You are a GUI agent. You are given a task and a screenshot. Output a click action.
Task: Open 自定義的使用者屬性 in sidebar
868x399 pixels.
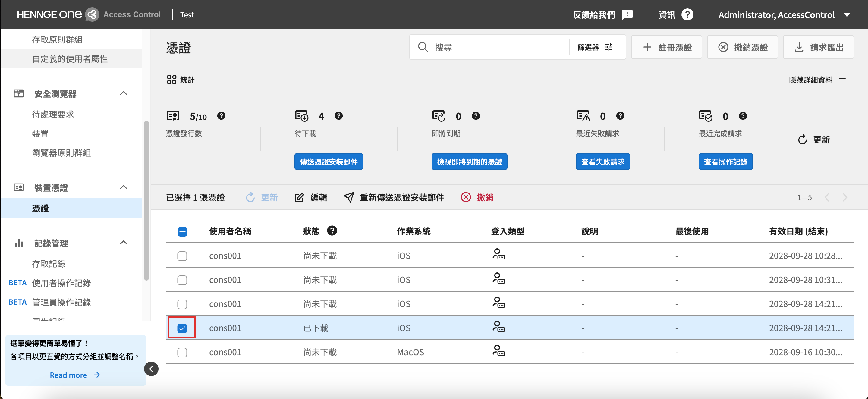pyautogui.click(x=70, y=59)
